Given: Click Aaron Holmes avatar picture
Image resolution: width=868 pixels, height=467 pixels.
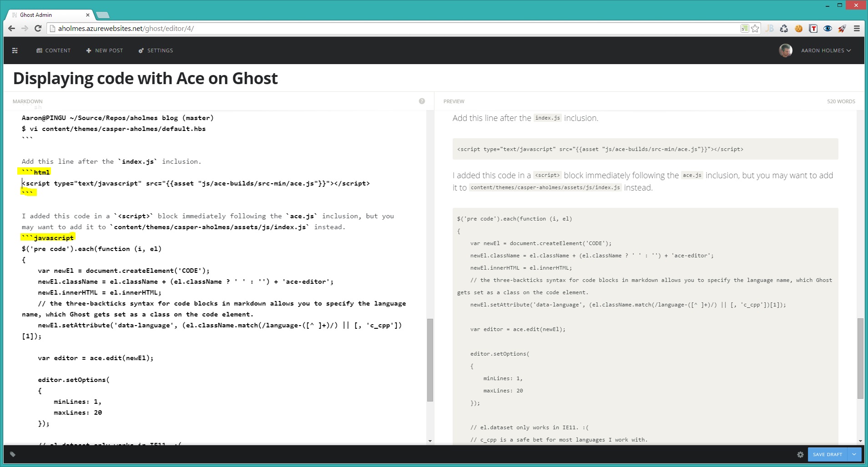Looking at the screenshot, I should pos(786,50).
